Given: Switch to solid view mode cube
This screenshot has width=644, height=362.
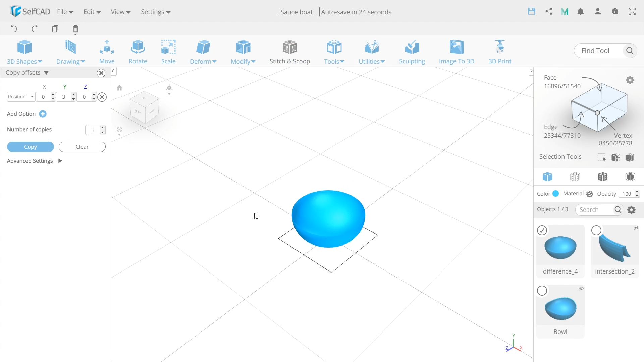Looking at the screenshot, I should 547,177.
